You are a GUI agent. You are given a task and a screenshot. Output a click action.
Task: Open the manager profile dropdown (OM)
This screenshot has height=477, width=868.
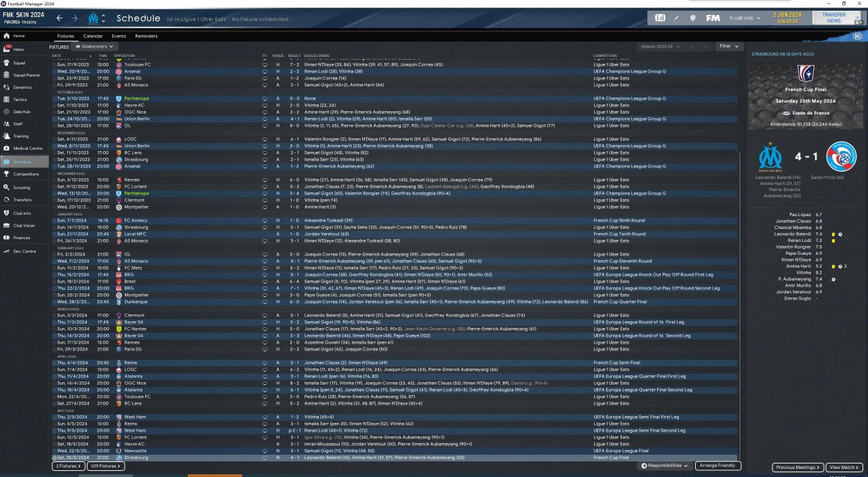pos(746,18)
